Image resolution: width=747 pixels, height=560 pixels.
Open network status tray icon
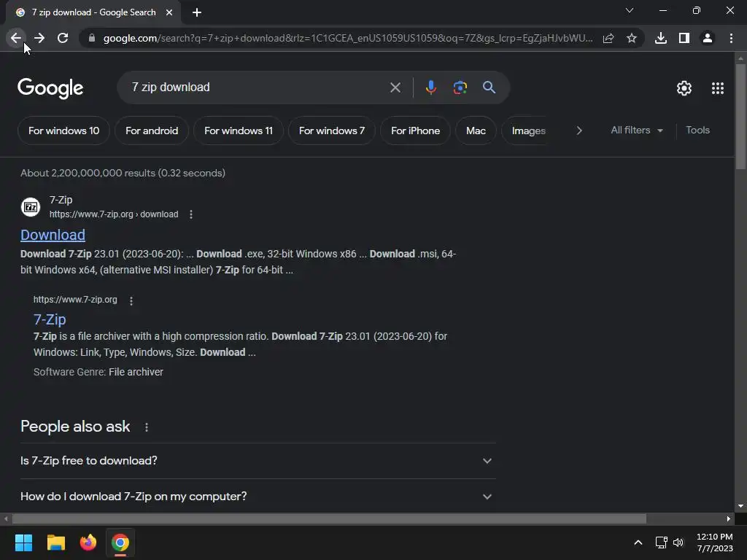pos(661,542)
